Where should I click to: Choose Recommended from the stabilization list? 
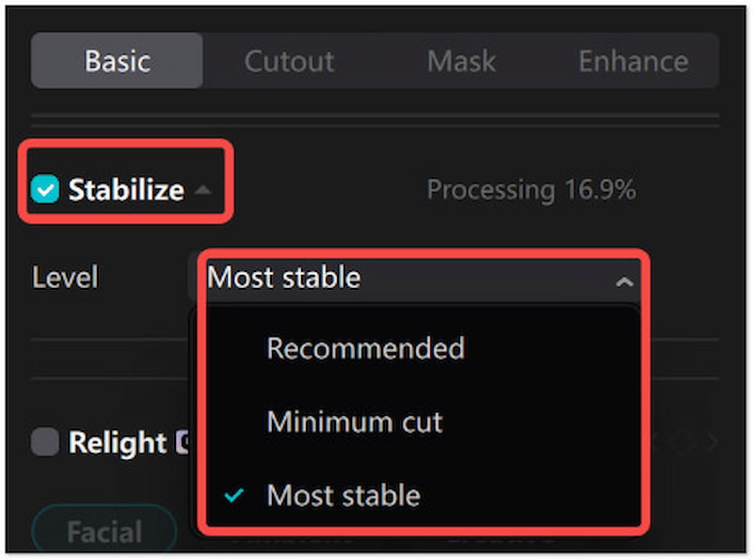point(365,349)
